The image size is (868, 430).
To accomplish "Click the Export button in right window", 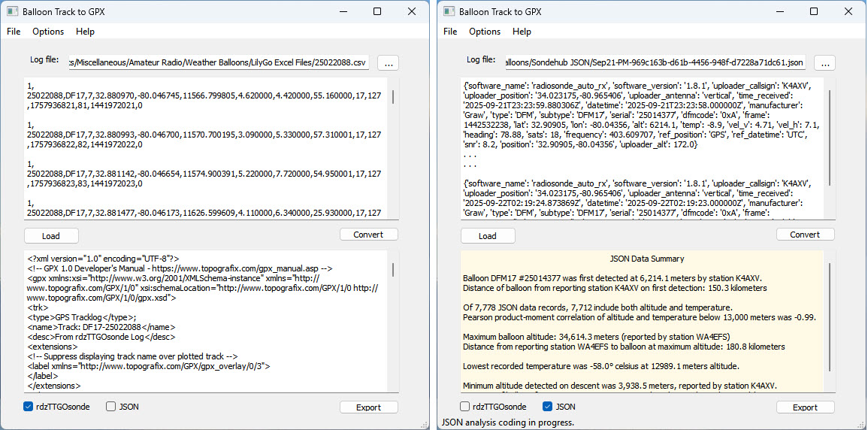I will [x=806, y=407].
